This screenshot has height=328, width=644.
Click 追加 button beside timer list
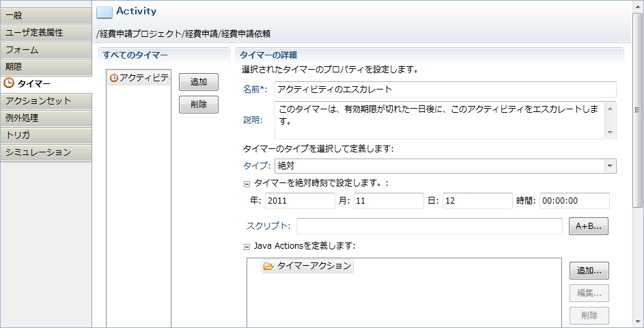[x=198, y=82]
